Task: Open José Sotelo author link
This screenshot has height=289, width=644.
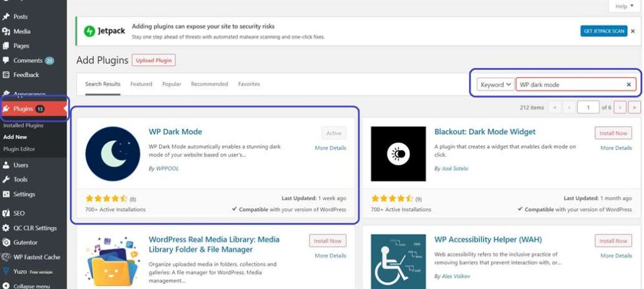Action: [x=455, y=169]
